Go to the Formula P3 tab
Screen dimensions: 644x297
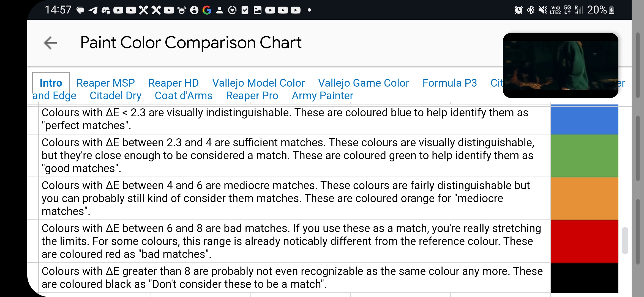[450, 83]
